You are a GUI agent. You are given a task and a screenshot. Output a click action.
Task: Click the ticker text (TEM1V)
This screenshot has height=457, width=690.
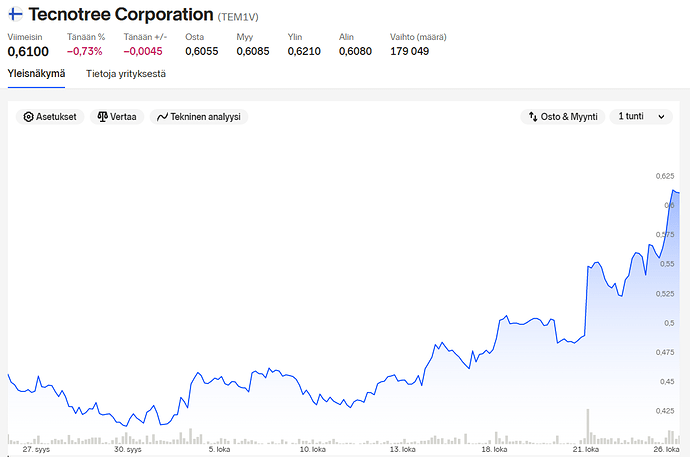pos(238,17)
